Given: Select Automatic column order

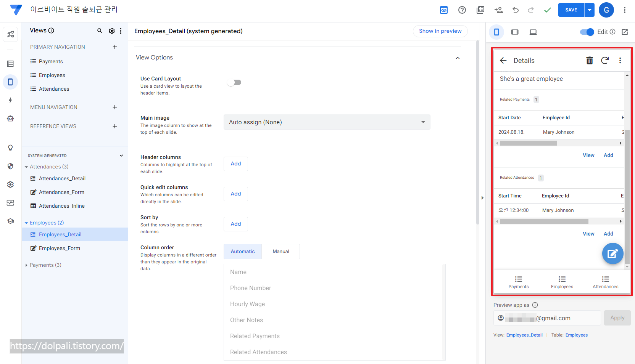Looking at the screenshot, I should pyautogui.click(x=243, y=252).
